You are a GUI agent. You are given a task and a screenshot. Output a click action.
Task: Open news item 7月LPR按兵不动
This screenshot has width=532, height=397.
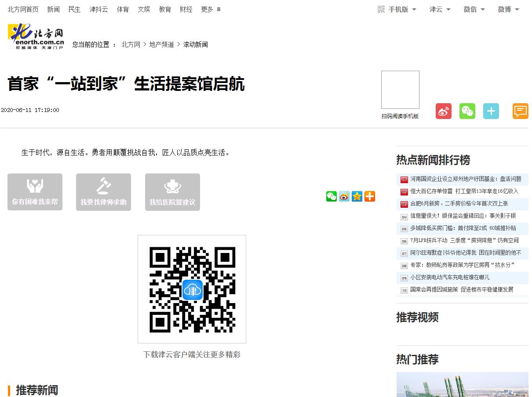click(x=464, y=241)
